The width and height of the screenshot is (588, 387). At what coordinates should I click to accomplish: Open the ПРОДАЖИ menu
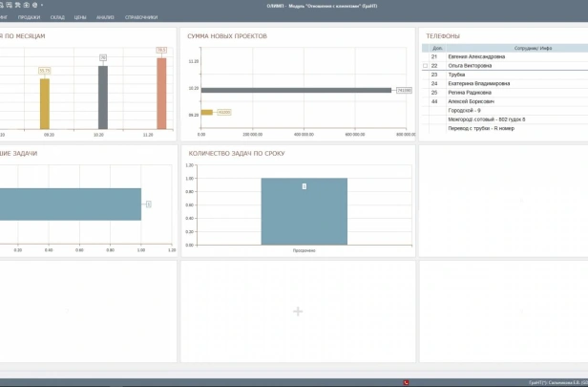tap(29, 17)
